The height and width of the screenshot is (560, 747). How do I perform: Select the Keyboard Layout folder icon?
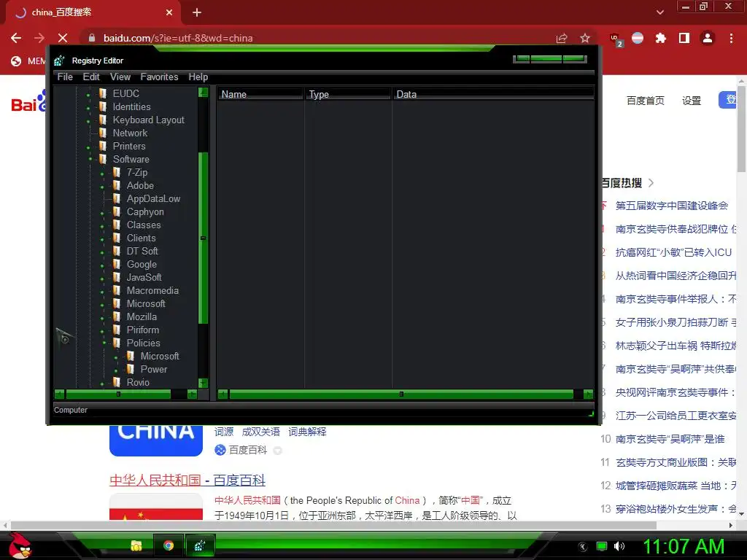pos(102,120)
